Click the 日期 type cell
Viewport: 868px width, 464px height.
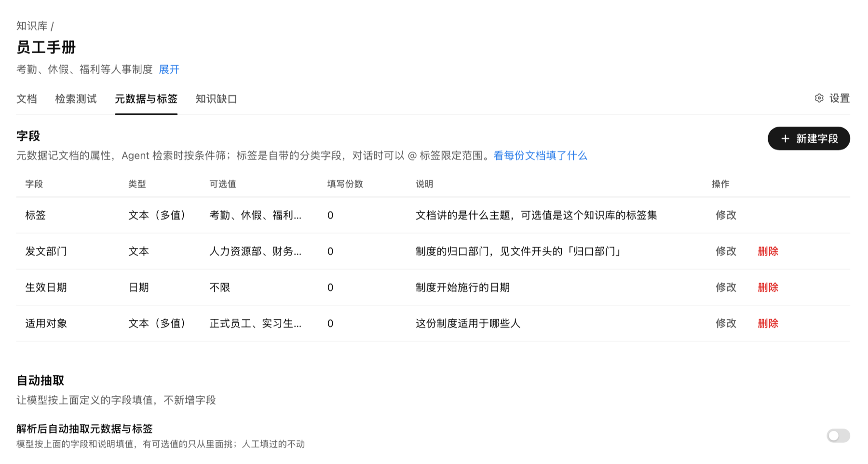(139, 287)
